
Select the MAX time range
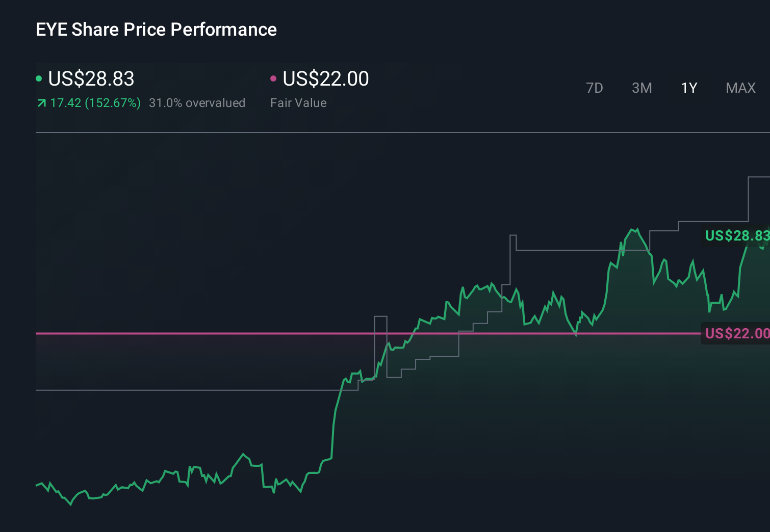[x=740, y=88]
